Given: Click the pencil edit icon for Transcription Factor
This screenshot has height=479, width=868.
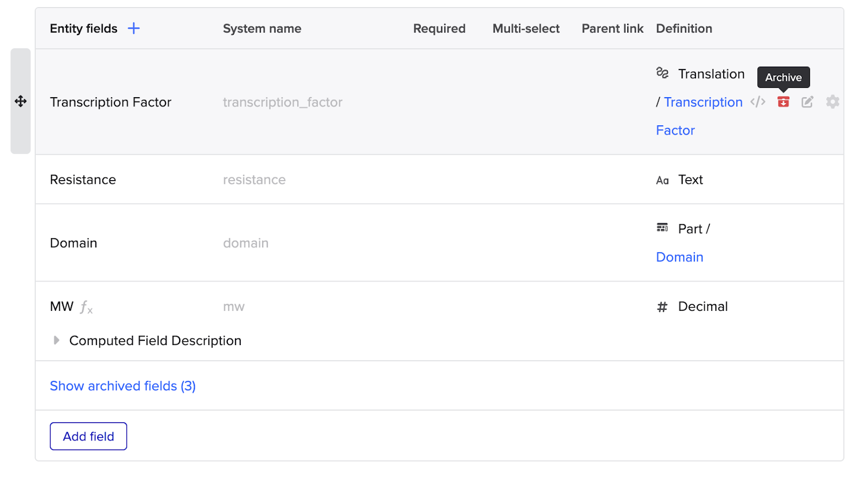Looking at the screenshot, I should pos(807,102).
